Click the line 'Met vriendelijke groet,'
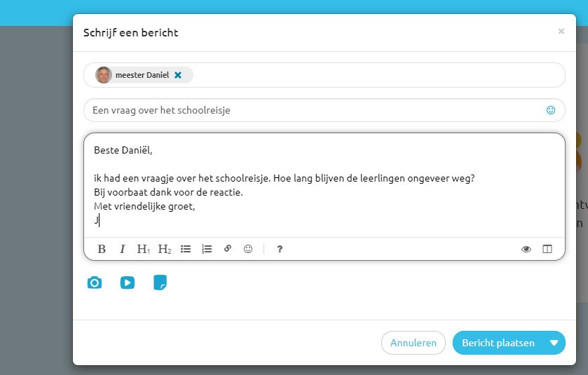This screenshot has width=588, height=375. [x=144, y=206]
